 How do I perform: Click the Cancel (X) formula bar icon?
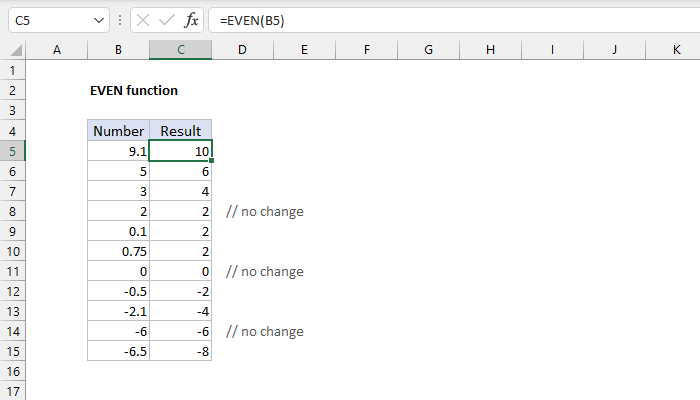pos(143,20)
